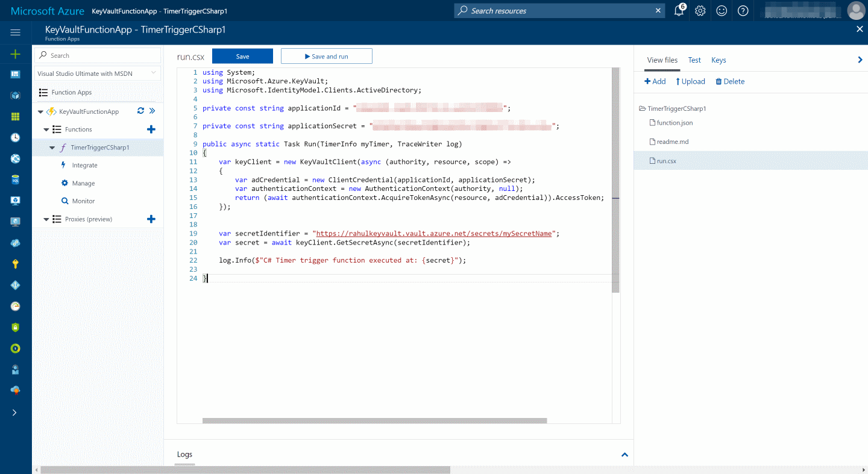Collapse right files pane with blue chevron

click(860, 60)
